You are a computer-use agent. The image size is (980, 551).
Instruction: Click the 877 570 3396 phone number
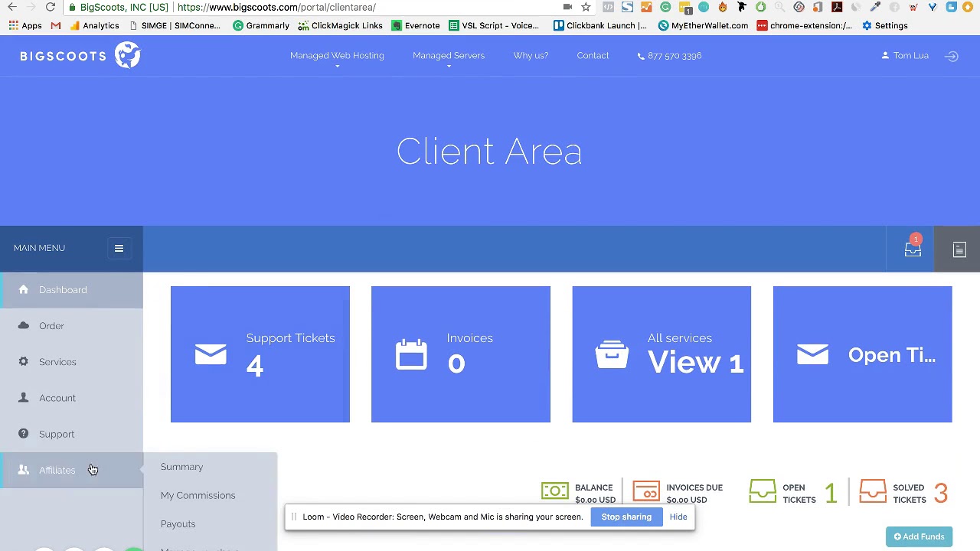pos(669,55)
